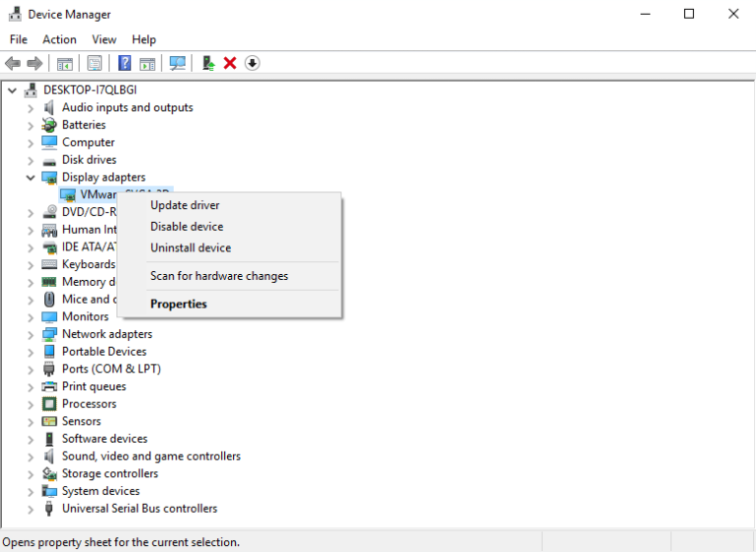Expand Audio inputs and outputs chevron
The width and height of the screenshot is (756, 552).
coord(30,108)
